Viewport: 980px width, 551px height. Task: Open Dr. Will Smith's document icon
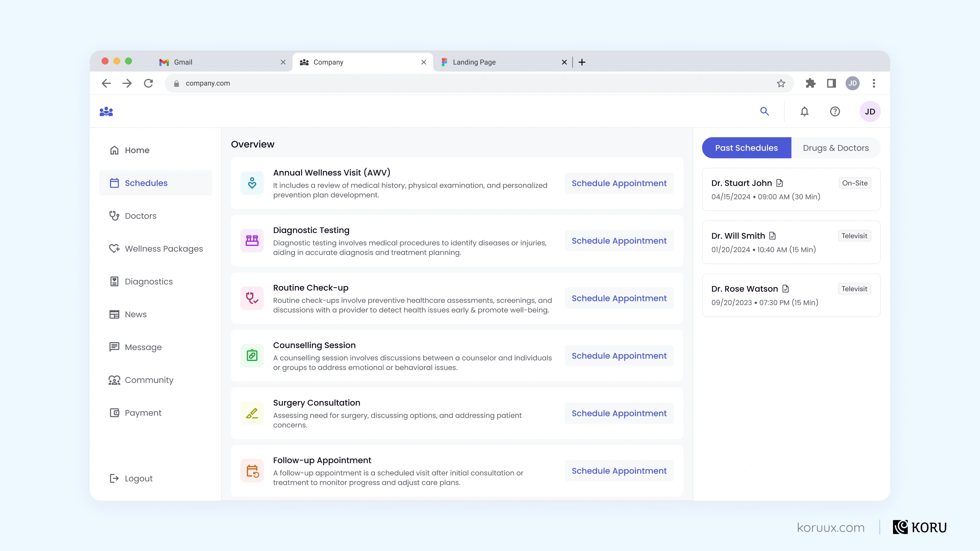[772, 236]
